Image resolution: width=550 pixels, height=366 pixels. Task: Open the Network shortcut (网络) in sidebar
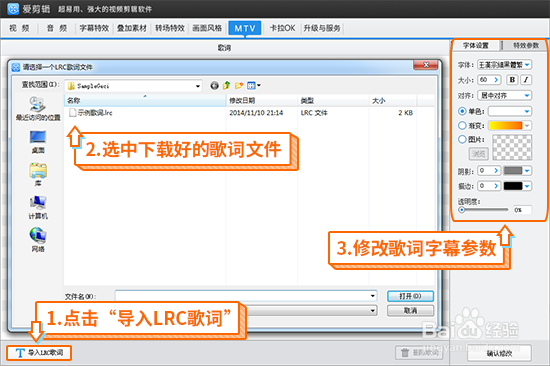tap(38, 240)
